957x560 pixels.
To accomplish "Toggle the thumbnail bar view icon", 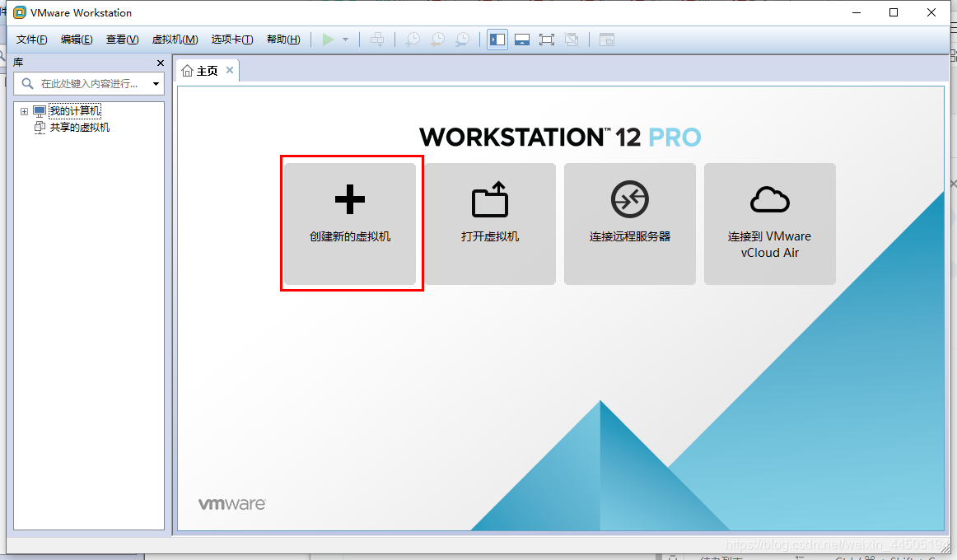I will 522,40.
